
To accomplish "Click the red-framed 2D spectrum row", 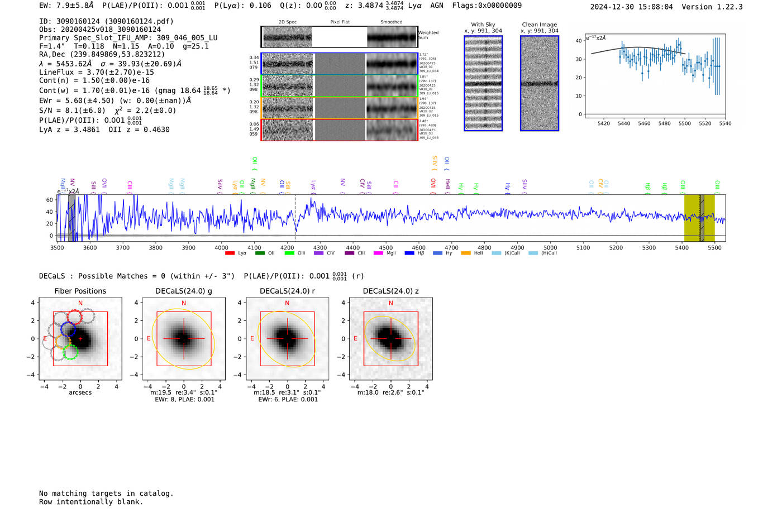I will [340, 130].
